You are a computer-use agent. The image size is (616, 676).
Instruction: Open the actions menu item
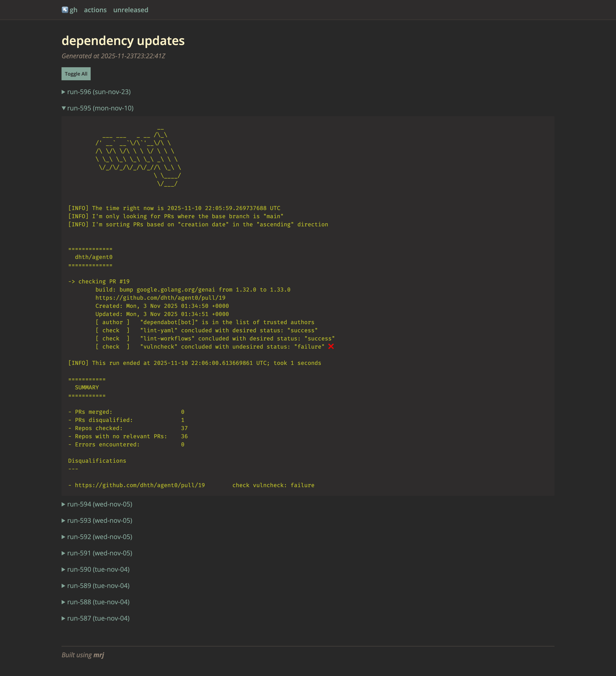(x=95, y=10)
